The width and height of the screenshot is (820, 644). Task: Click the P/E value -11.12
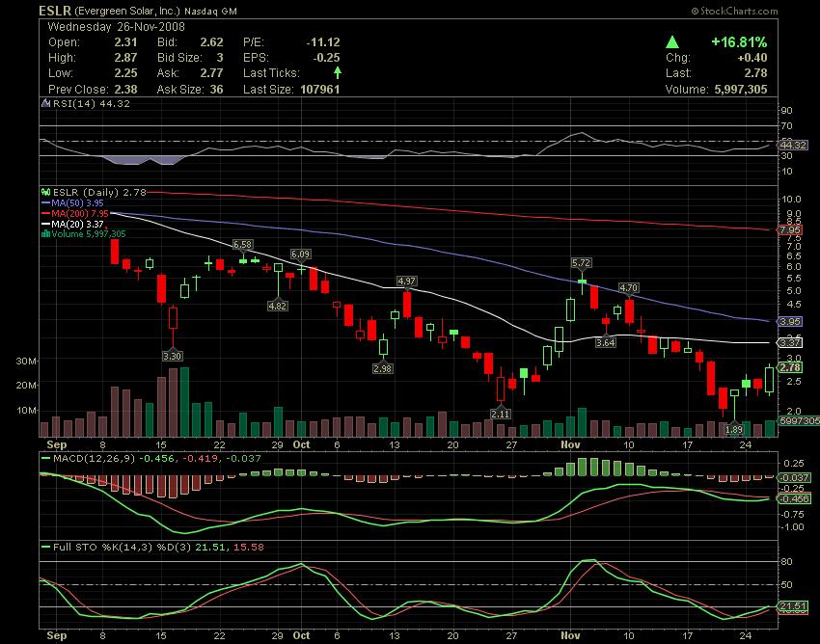click(323, 42)
